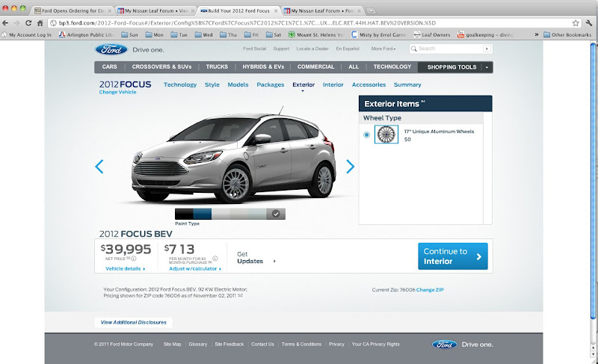The height and width of the screenshot is (364, 598).
Task: Open the Leaf Owners bookmark
Action: click(x=432, y=34)
